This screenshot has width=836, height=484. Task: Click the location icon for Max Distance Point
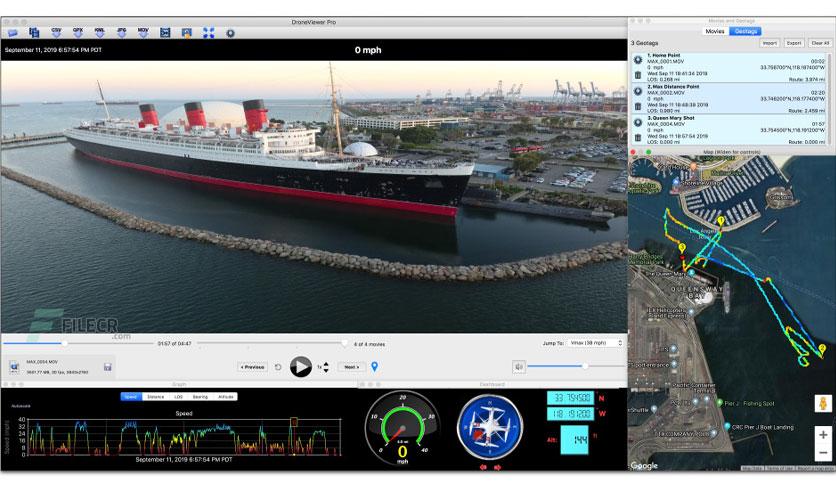[638, 91]
